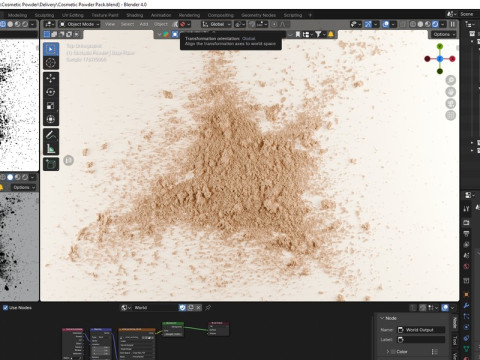Select the Add Cube tool

click(x=51, y=164)
